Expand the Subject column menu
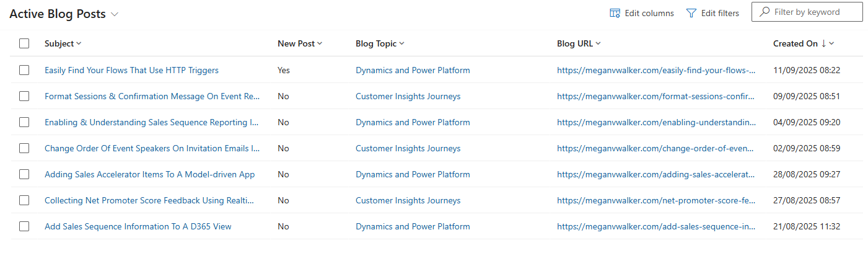The width and height of the screenshot is (868, 261). pyautogui.click(x=79, y=43)
